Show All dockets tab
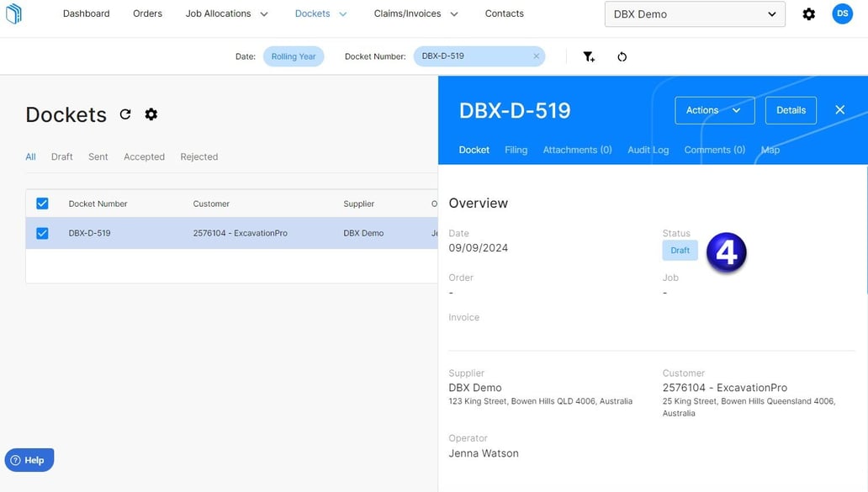Screen dimensions: 868x492 click(30, 156)
